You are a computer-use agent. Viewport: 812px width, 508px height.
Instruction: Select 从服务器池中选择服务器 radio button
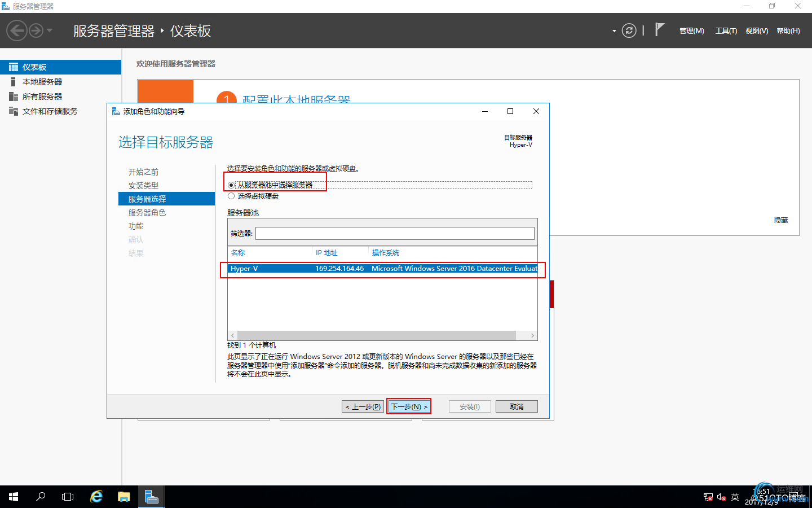(231, 185)
